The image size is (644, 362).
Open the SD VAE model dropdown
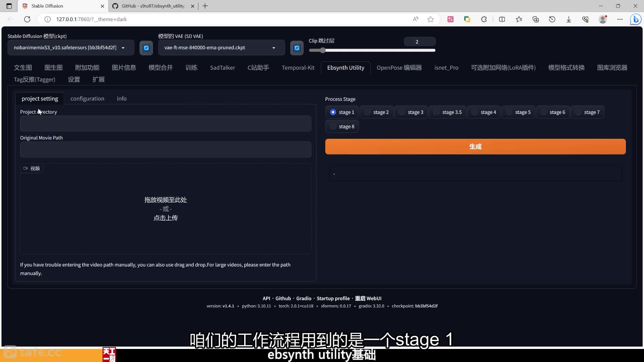click(221, 48)
